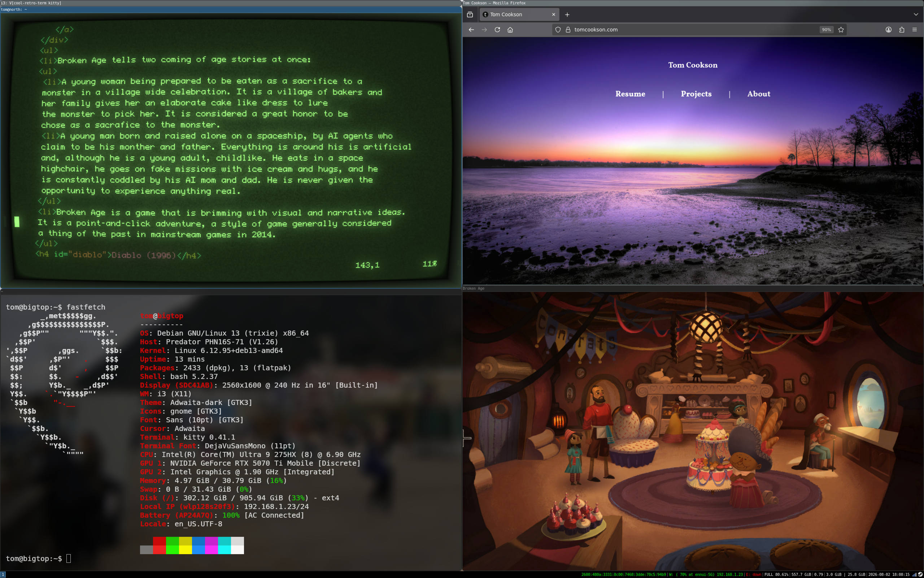Click the 'E: down' ethernet status
The width and height of the screenshot is (924, 578).
tap(753, 574)
